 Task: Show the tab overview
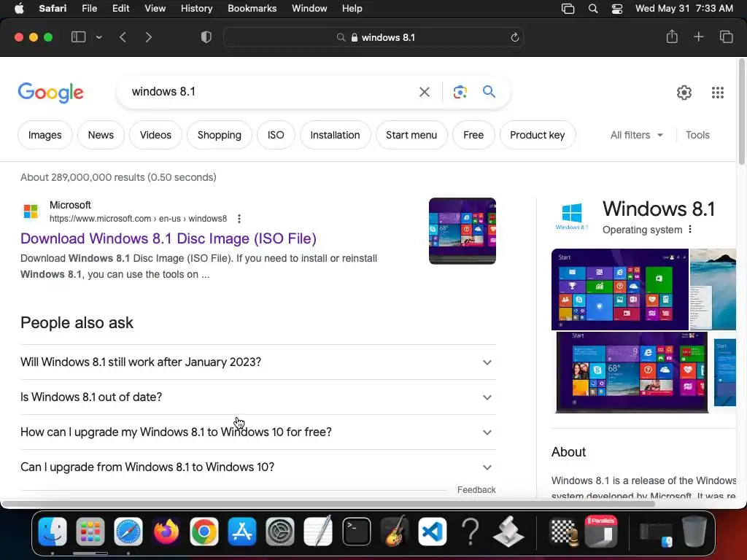[x=726, y=36]
